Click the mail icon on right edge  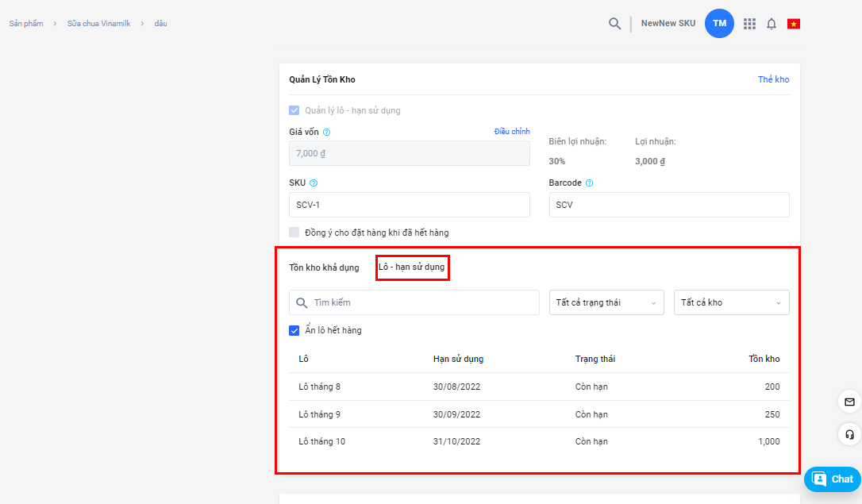[x=849, y=402]
